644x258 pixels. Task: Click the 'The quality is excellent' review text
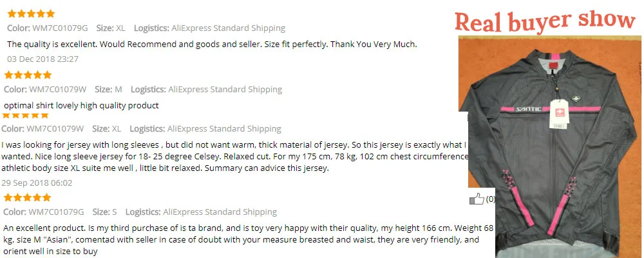tap(213, 45)
